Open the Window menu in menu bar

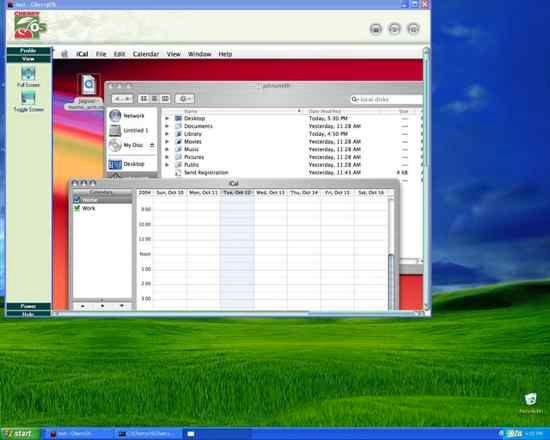[x=200, y=54]
